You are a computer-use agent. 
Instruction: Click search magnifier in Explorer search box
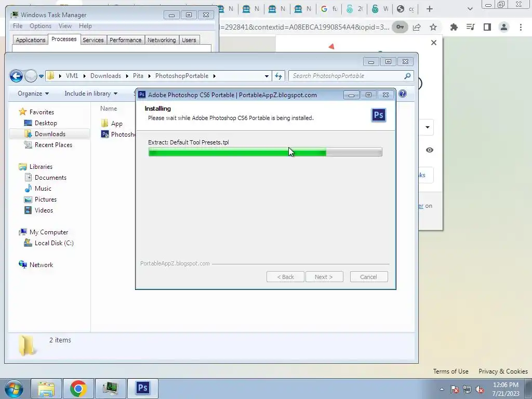pos(407,76)
